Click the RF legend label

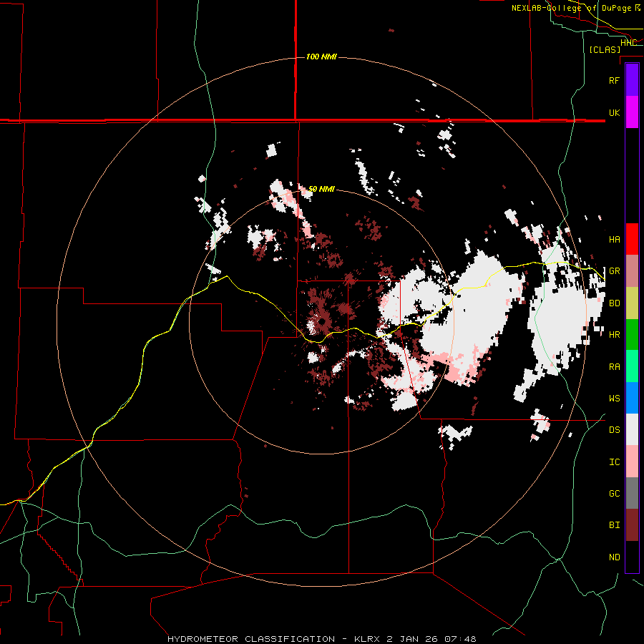(614, 80)
